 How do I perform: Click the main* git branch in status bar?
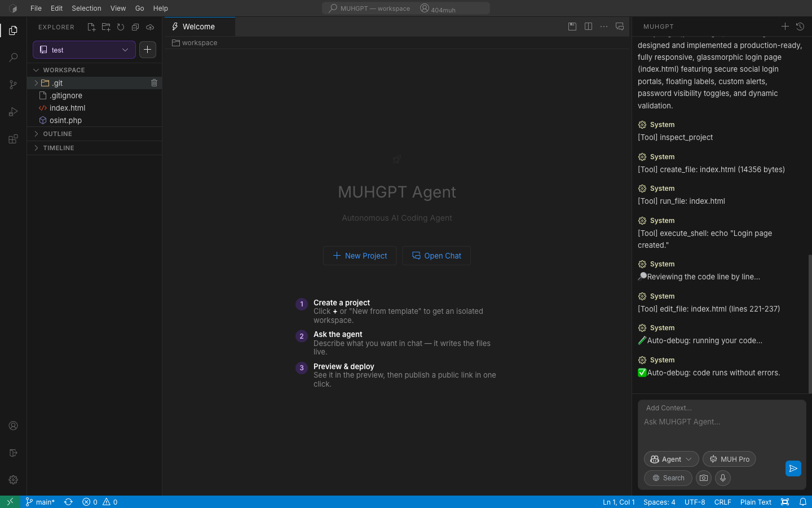[x=40, y=502]
